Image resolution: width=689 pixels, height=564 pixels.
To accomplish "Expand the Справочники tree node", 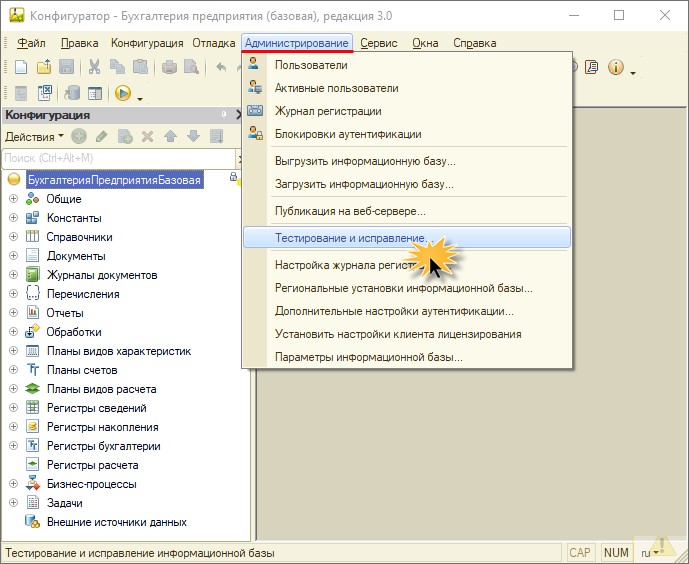I will pos(13,237).
